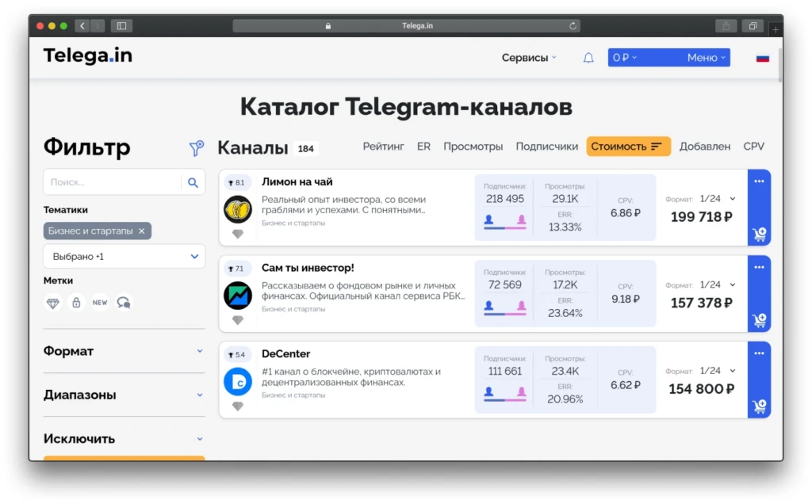Sort channels by Стоимость
This screenshot has height=504, width=812.
coord(628,147)
